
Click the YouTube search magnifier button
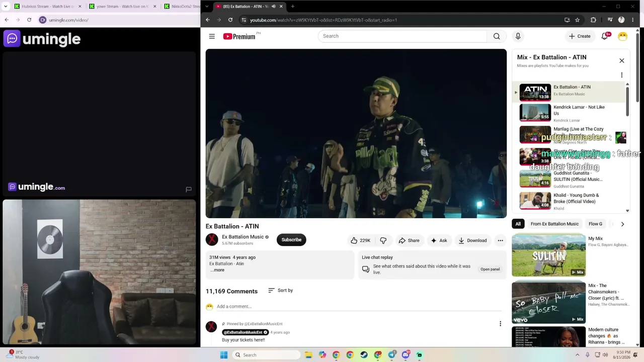pyautogui.click(x=497, y=36)
